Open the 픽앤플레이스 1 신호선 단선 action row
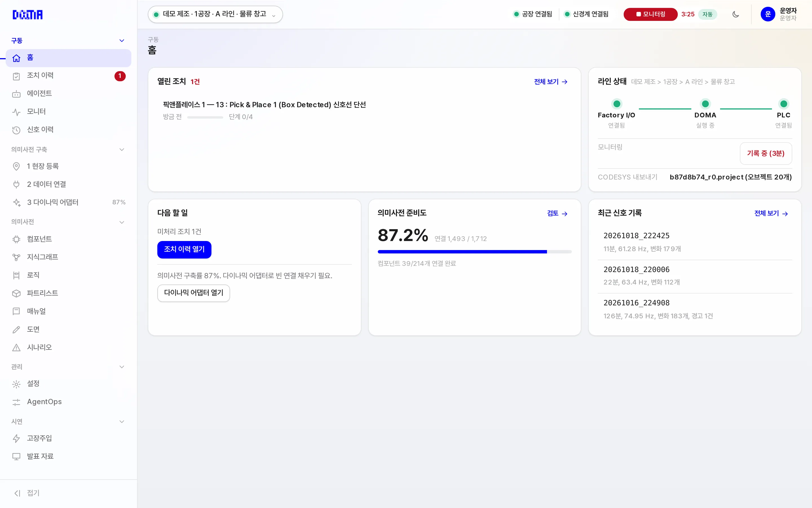812x508 pixels. [x=364, y=111]
